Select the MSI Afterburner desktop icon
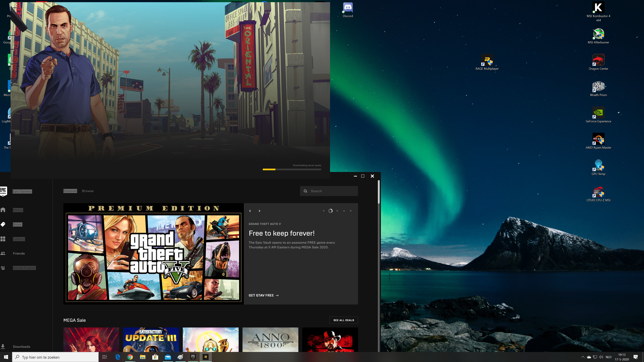The height and width of the screenshot is (362, 644). coord(598,36)
